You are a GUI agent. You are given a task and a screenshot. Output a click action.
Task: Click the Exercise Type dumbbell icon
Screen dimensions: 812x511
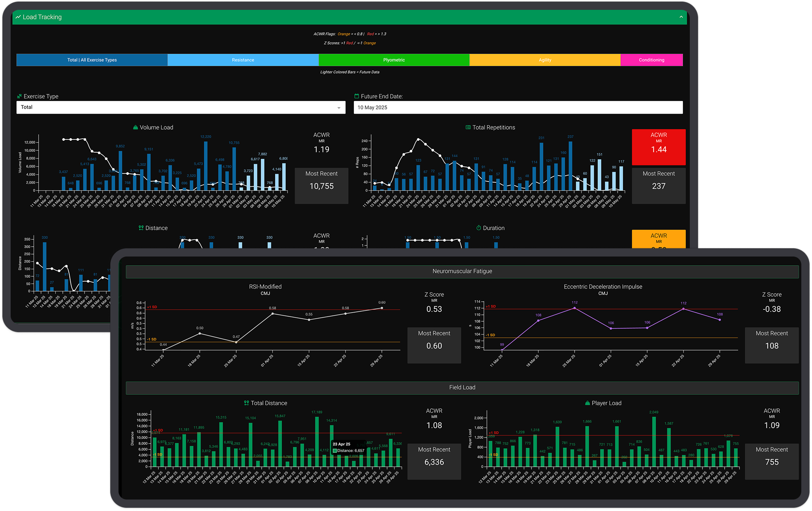click(19, 96)
